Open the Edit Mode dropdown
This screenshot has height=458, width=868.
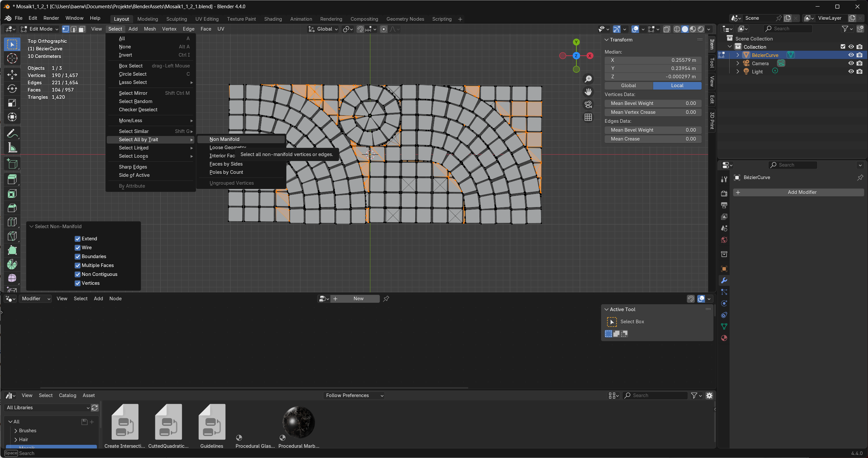(x=40, y=29)
